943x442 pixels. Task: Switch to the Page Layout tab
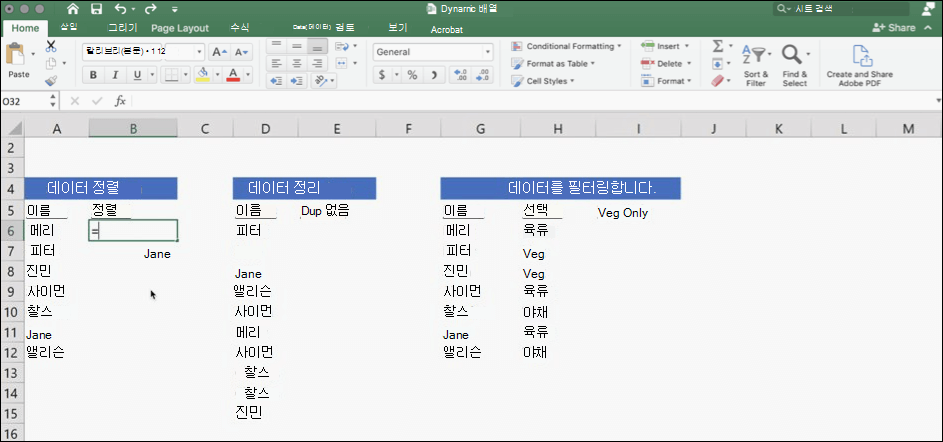[180, 28]
